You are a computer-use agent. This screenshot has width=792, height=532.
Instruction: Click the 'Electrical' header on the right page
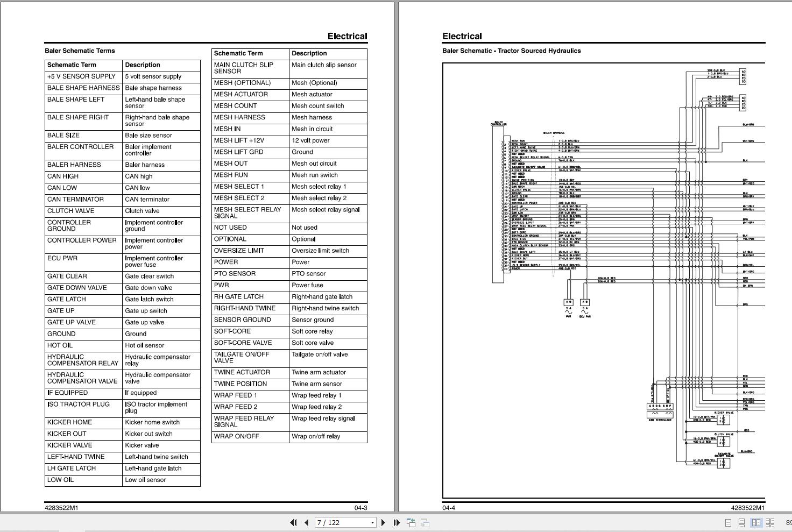click(462, 36)
